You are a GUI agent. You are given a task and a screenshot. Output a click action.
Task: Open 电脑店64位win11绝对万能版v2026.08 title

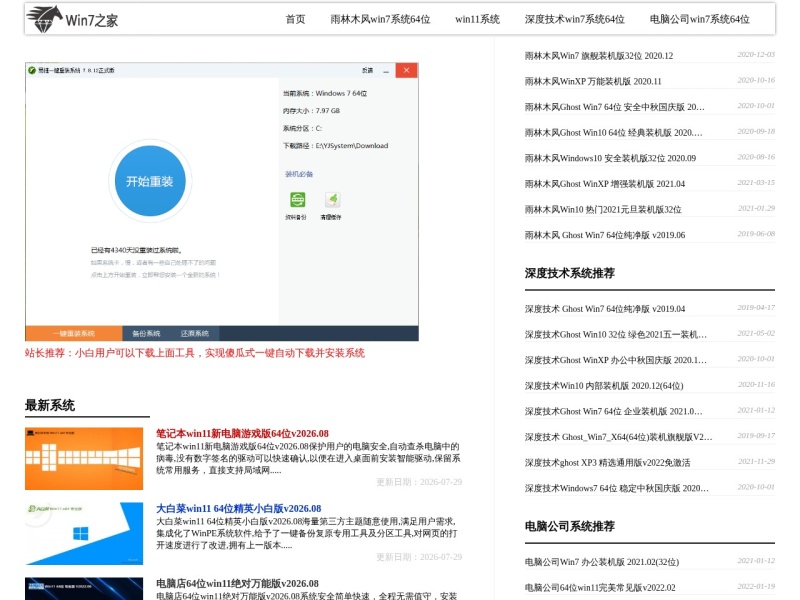[237, 584]
